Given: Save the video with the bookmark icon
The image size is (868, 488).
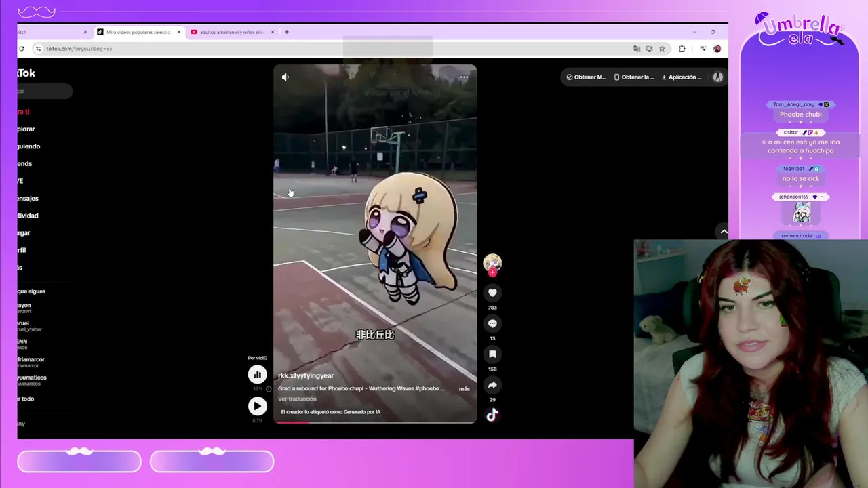Looking at the screenshot, I should 492,354.
